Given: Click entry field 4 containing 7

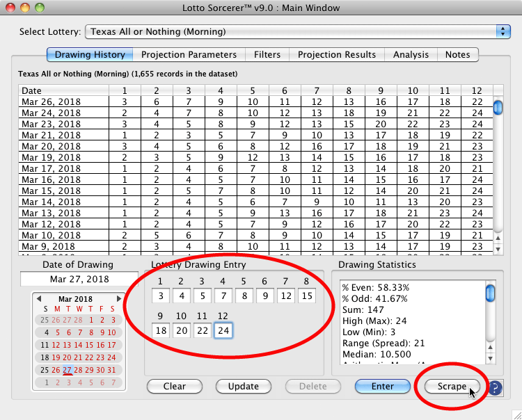Looking at the screenshot, I should (223, 296).
